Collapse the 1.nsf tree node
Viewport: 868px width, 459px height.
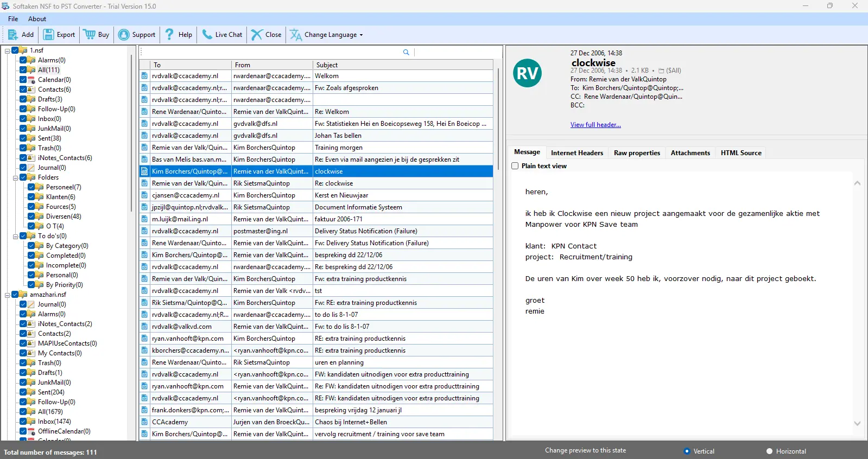(x=7, y=50)
